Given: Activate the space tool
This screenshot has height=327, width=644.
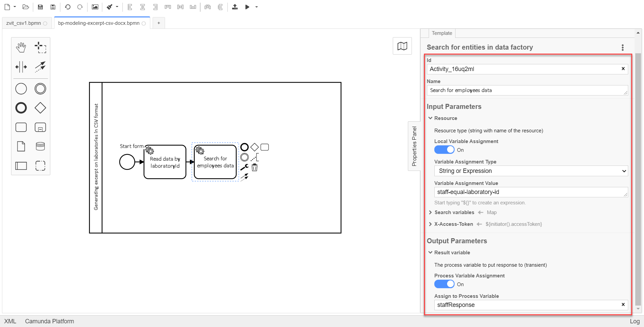Looking at the screenshot, I should 21,67.
